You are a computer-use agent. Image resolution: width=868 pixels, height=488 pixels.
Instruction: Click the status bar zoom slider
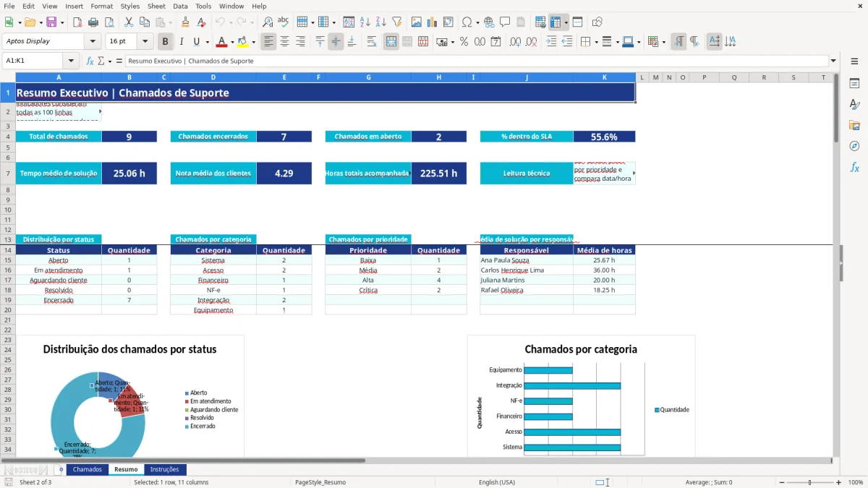(809, 482)
